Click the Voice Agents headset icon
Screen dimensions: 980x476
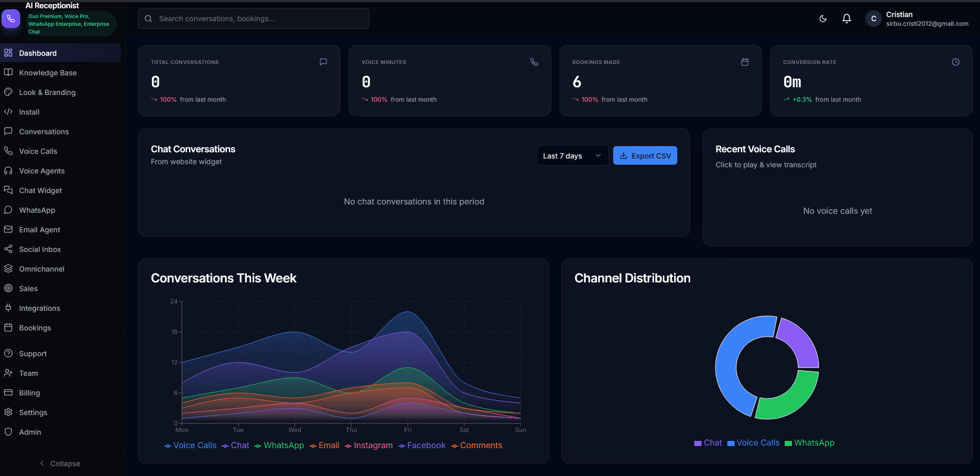tap(8, 170)
